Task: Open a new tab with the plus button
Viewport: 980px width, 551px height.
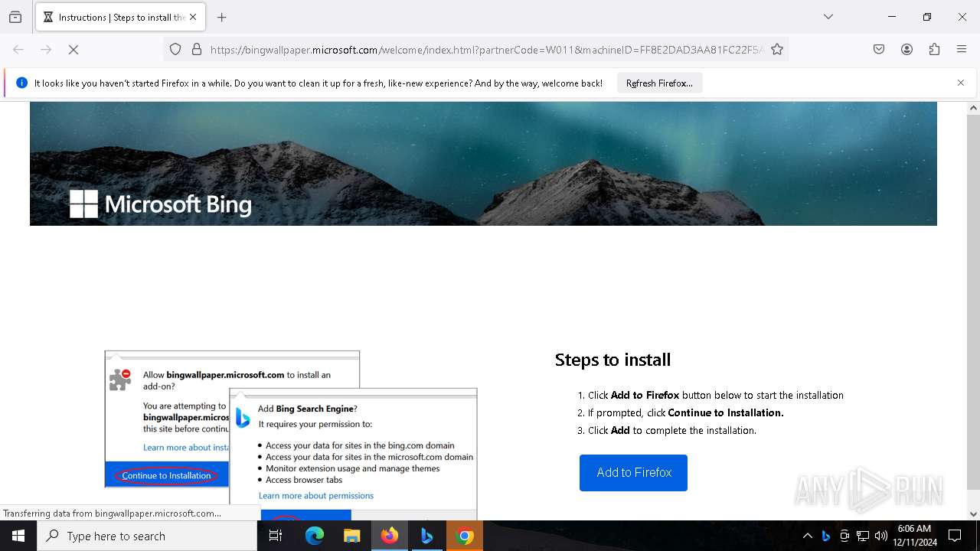Action: point(222,17)
